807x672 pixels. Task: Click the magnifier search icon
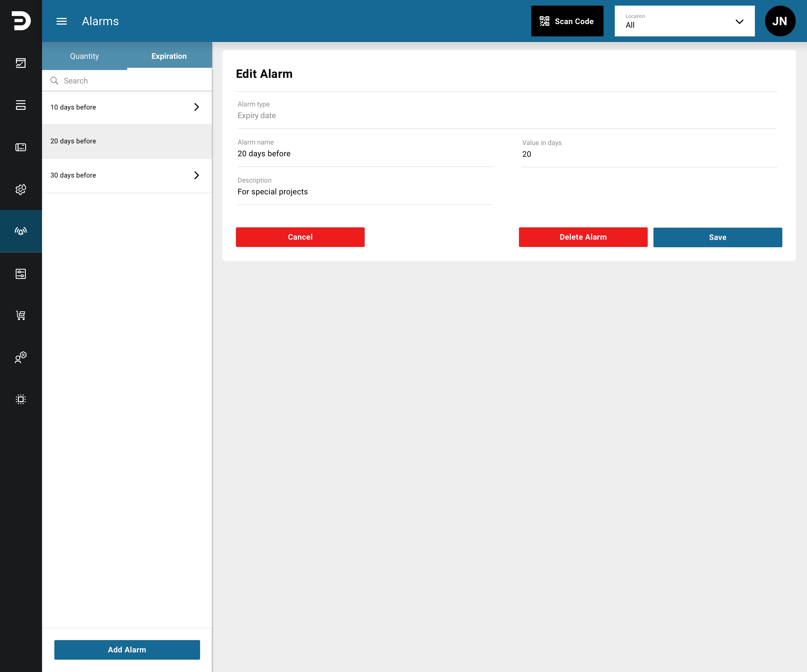54,81
